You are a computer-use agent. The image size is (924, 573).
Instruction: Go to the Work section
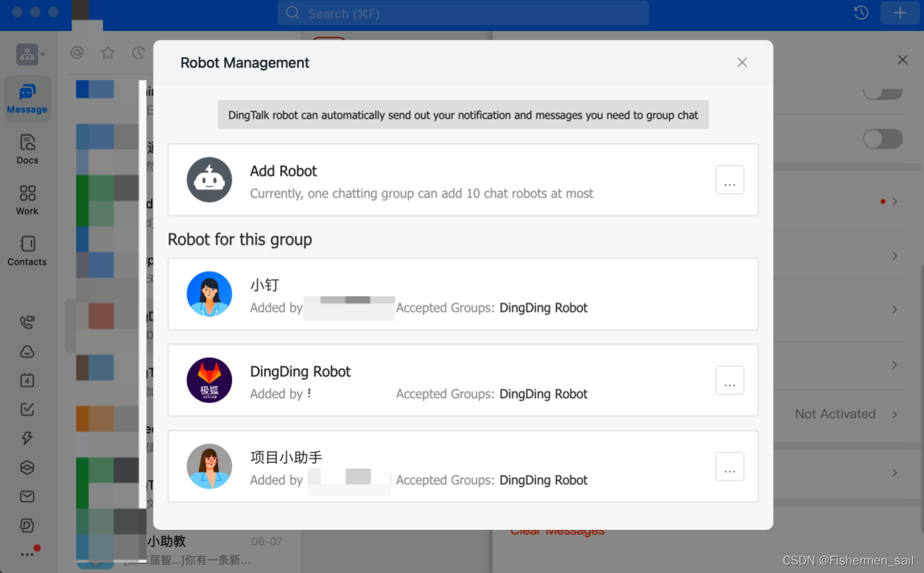point(27,200)
